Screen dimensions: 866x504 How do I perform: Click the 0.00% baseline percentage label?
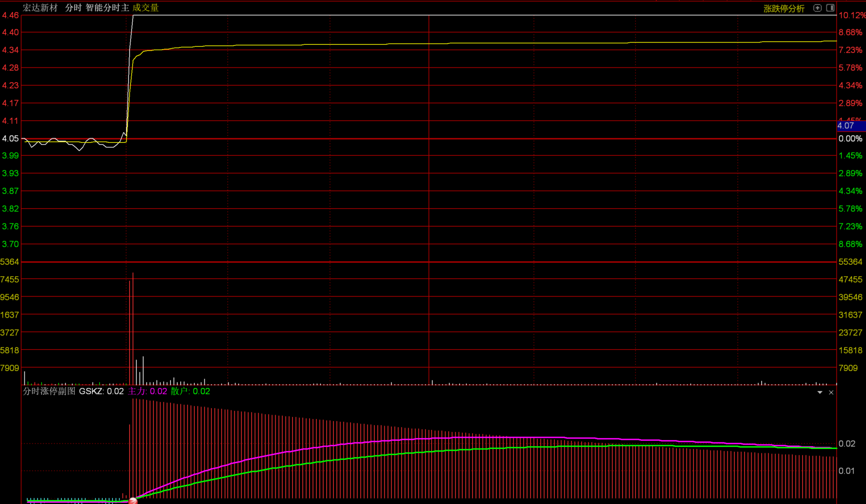[x=850, y=138]
